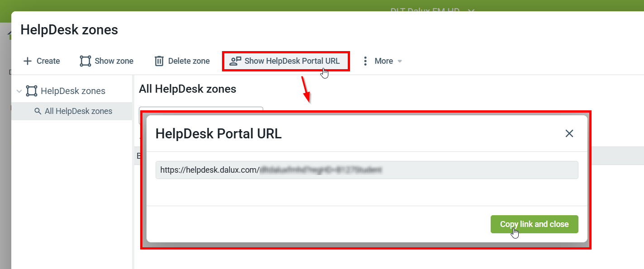
Task: Click the search icon beside All HelpDesk zones
Action: pyautogui.click(x=38, y=111)
